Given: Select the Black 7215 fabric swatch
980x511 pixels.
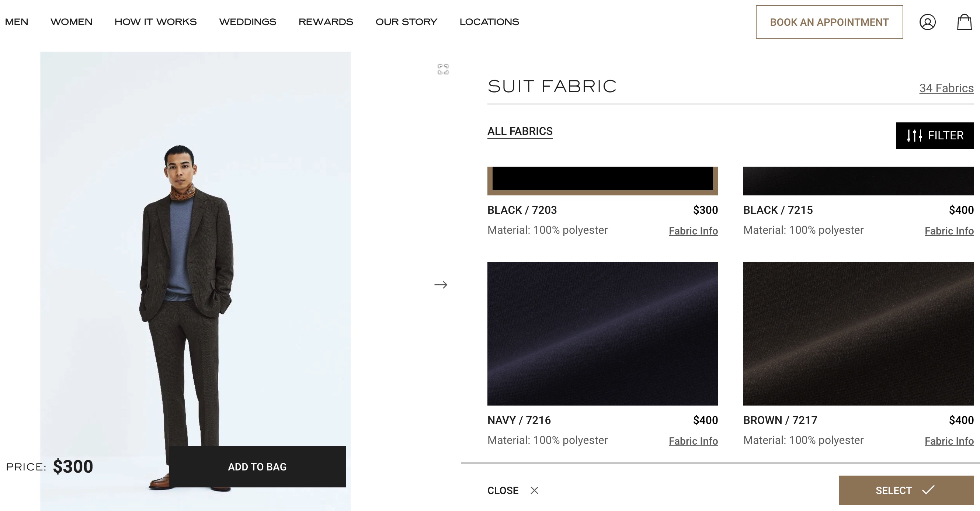Looking at the screenshot, I should (858, 181).
